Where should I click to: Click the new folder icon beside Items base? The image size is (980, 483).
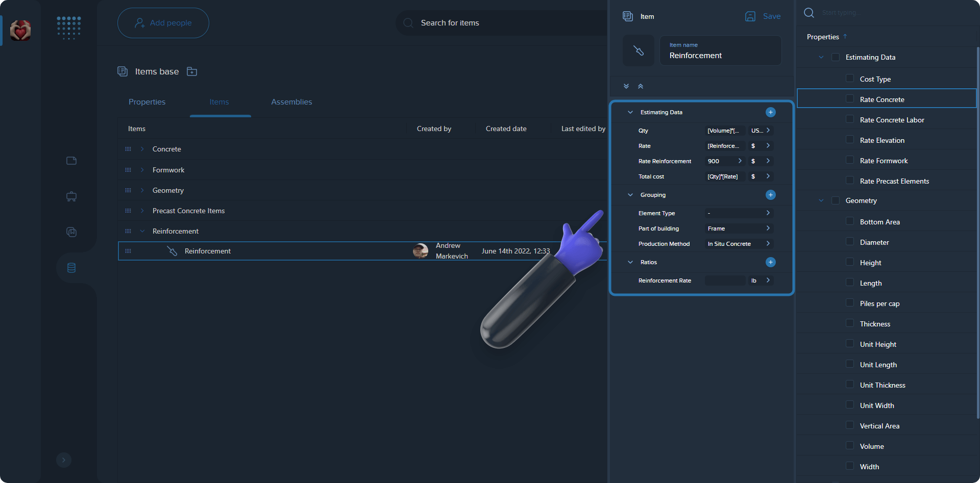[x=192, y=71]
